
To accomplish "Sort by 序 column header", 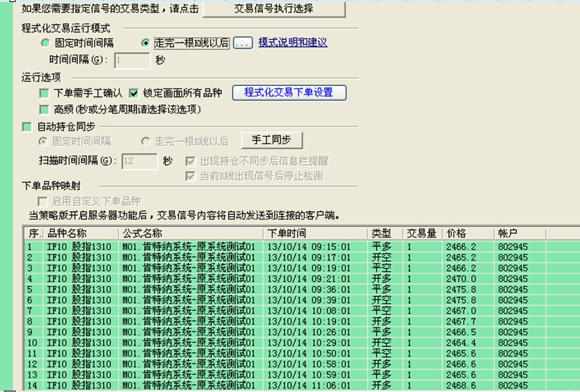I will tap(34, 234).
